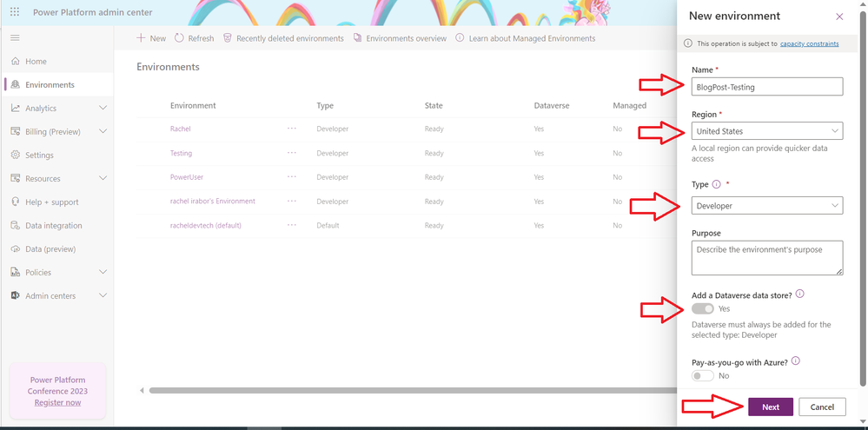Click the Dataverse data store info icon

(x=800, y=294)
